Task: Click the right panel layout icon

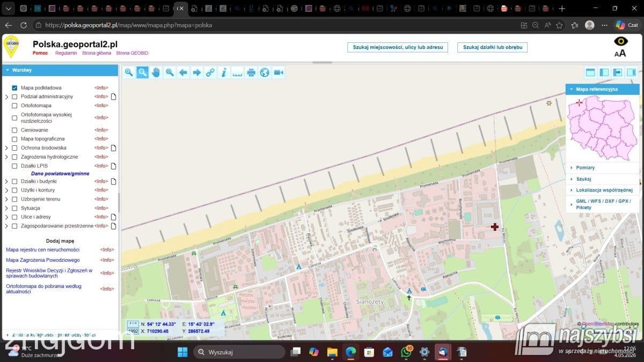Action: point(632,72)
